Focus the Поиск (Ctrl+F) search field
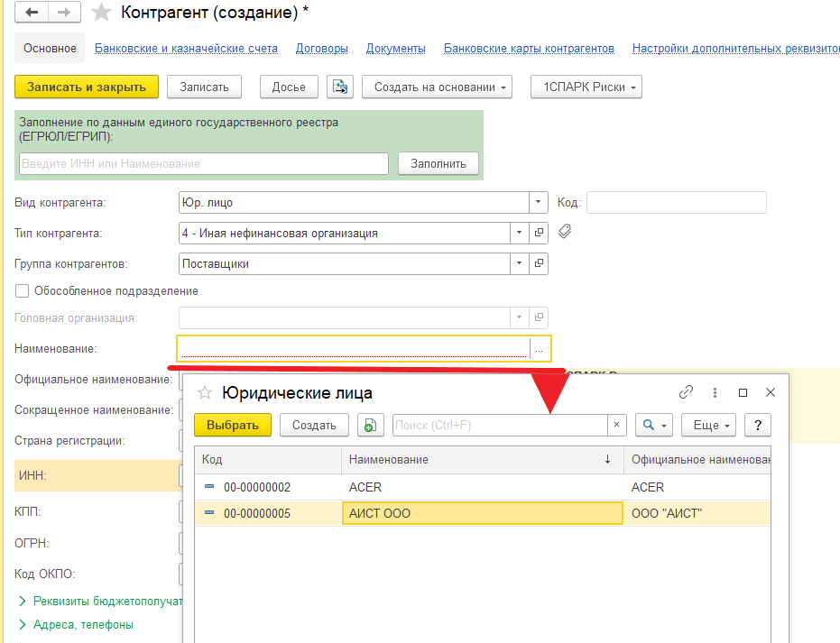Viewport: 840px width, 643px height. [x=501, y=425]
